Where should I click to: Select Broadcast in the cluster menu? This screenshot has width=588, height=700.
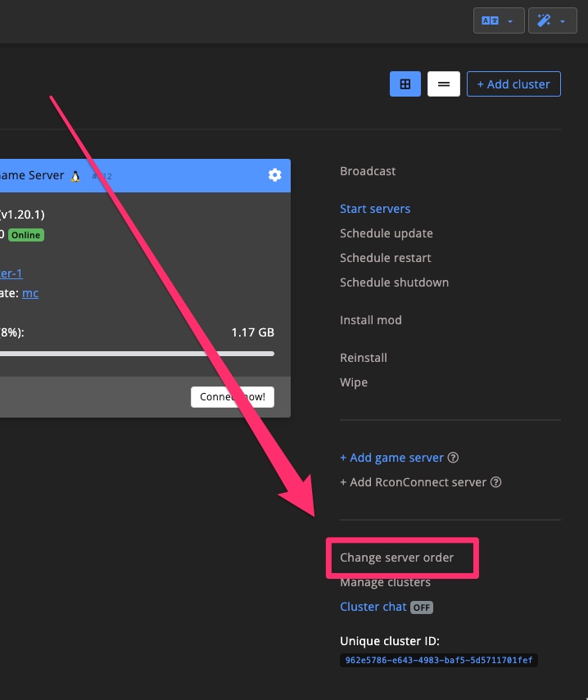click(368, 171)
